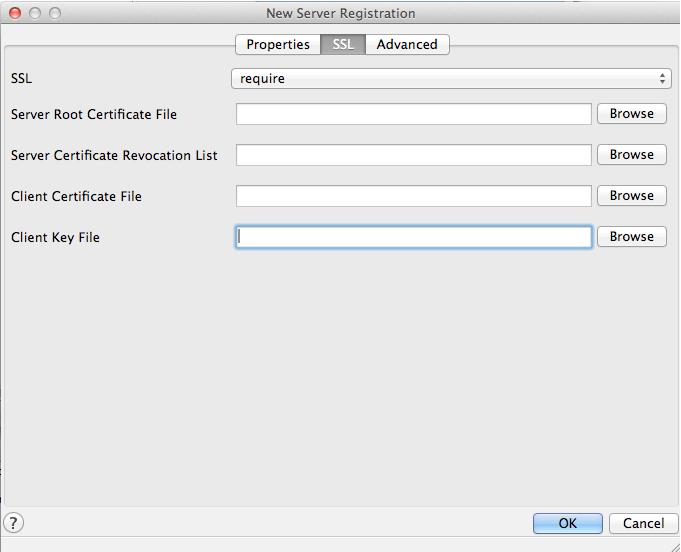This screenshot has height=552, width=681.
Task: Browse for the Client Key File
Action: coord(631,237)
